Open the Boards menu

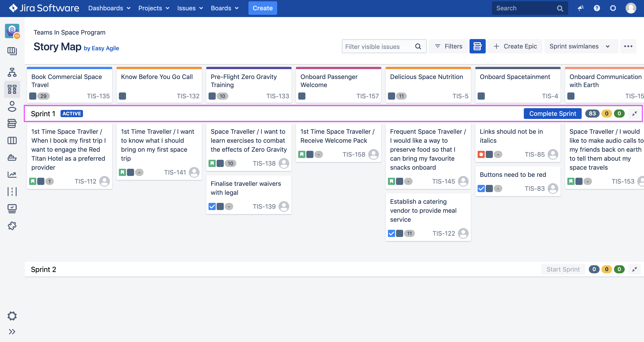pos(224,8)
